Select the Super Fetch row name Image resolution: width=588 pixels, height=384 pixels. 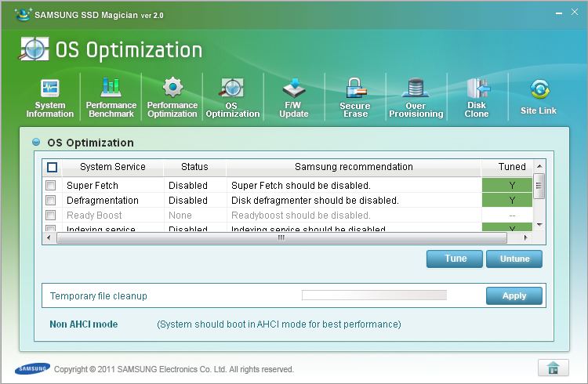click(x=93, y=186)
